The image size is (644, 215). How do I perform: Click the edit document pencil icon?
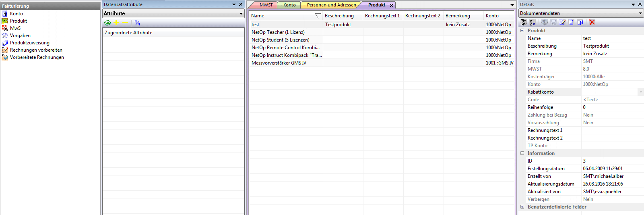(x=562, y=23)
